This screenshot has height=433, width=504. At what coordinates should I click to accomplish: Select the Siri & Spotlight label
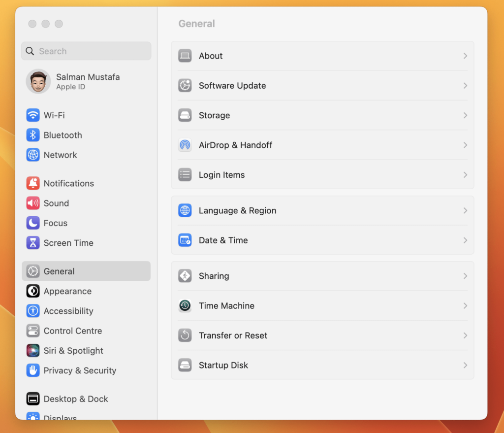pyautogui.click(x=73, y=351)
